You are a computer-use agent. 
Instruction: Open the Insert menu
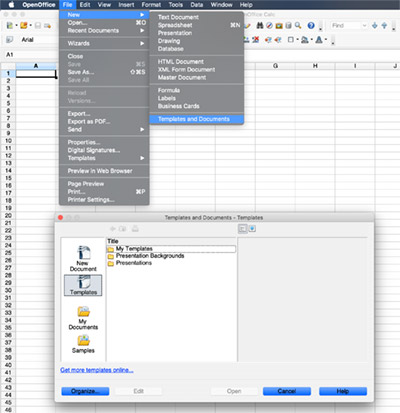coord(126,5)
